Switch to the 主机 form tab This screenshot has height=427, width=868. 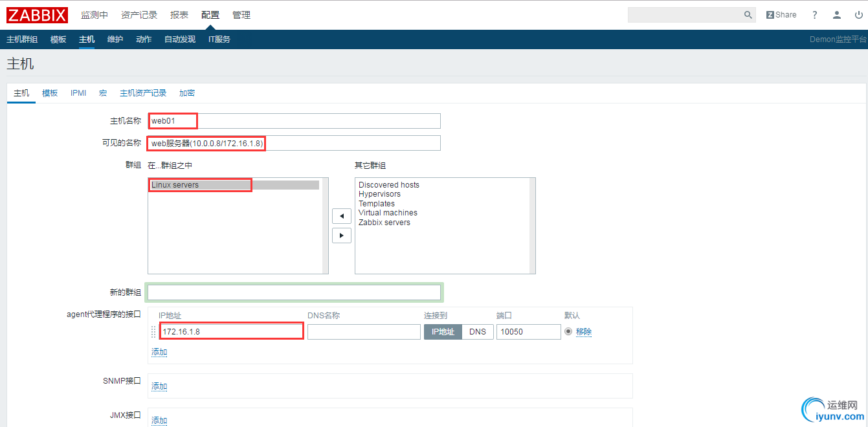point(21,93)
